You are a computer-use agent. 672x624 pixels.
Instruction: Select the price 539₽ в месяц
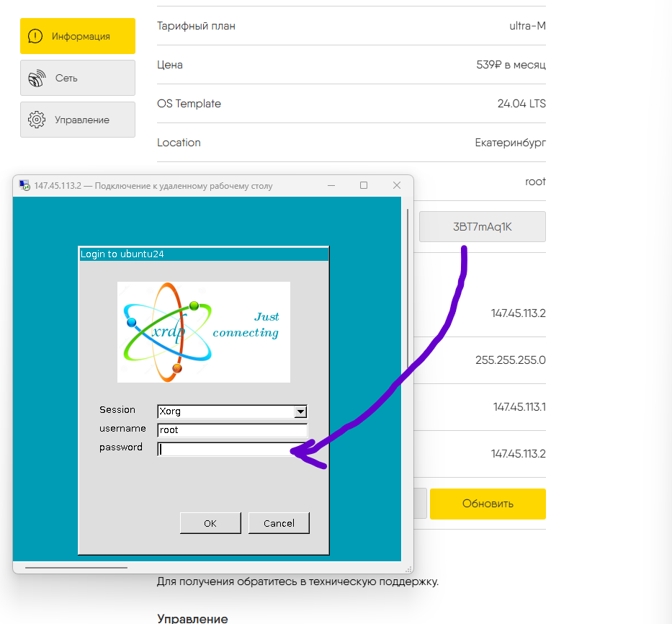click(x=511, y=65)
